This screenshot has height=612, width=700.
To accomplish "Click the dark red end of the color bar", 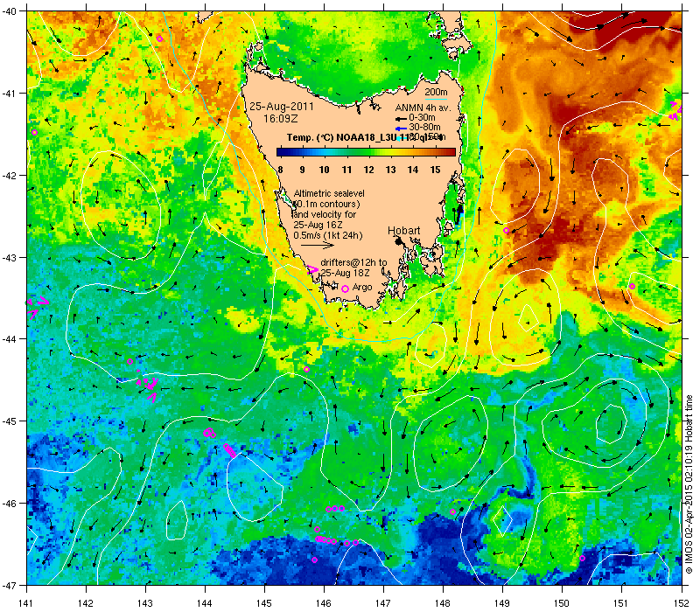I will point(451,152).
